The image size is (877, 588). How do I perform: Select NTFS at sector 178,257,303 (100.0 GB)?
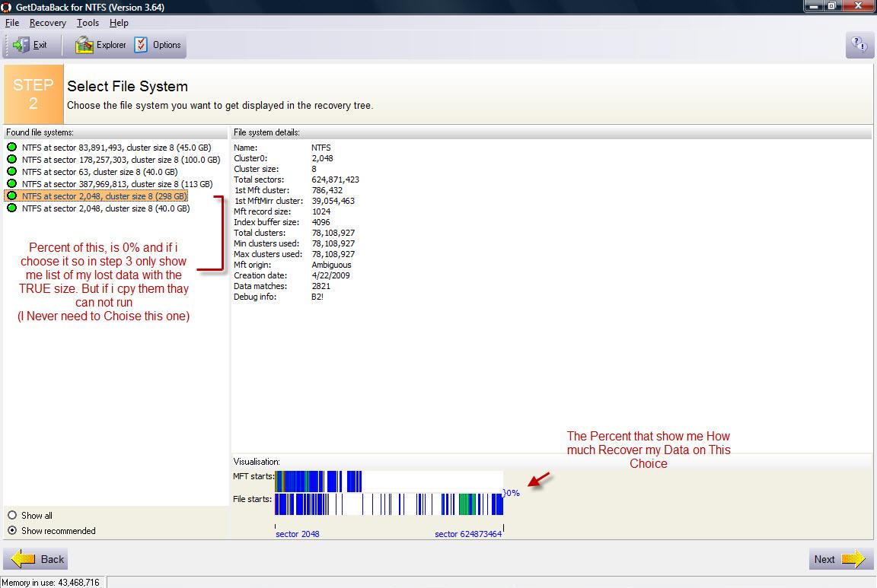[121, 160]
